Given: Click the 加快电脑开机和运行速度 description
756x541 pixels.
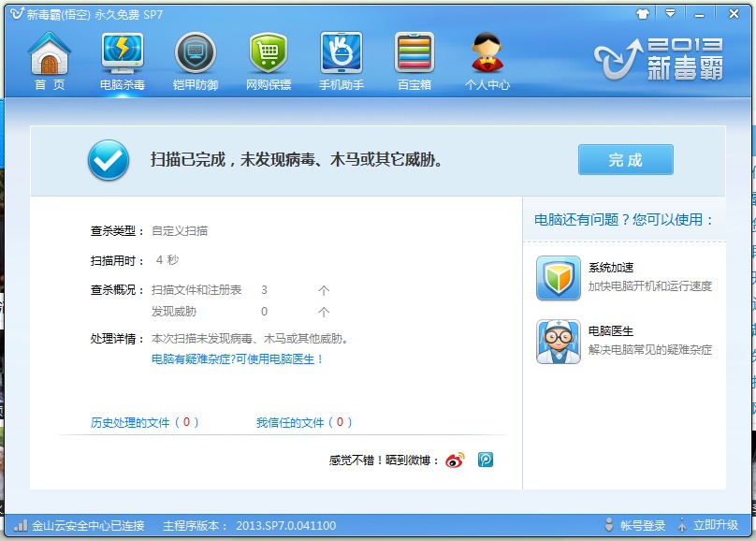Looking at the screenshot, I should point(650,285).
